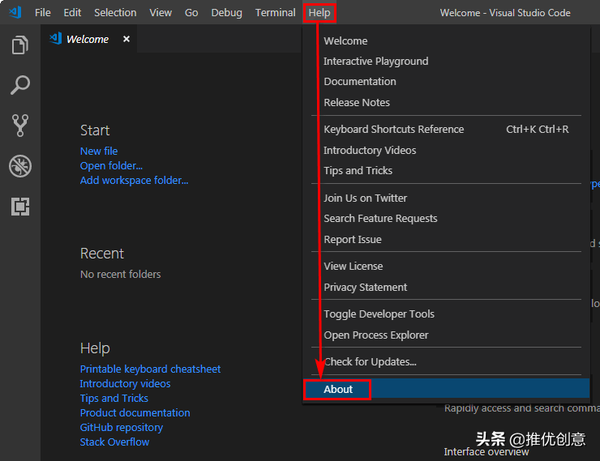Image resolution: width=600 pixels, height=461 pixels.
Task: Open the Terminal menu
Action: (x=275, y=13)
